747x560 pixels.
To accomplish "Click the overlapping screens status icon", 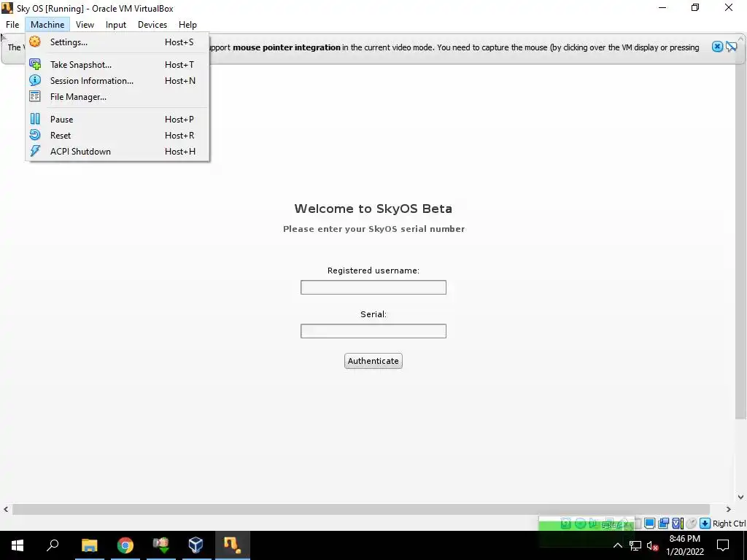I will [x=663, y=524].
